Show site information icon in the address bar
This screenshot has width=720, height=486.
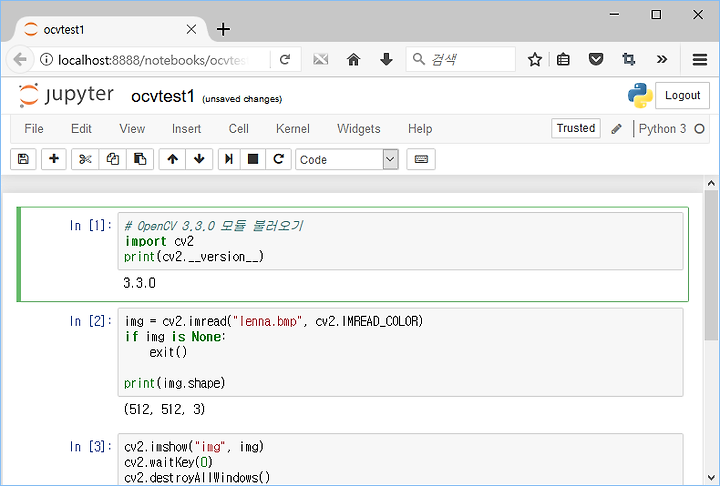click(46, 59)
